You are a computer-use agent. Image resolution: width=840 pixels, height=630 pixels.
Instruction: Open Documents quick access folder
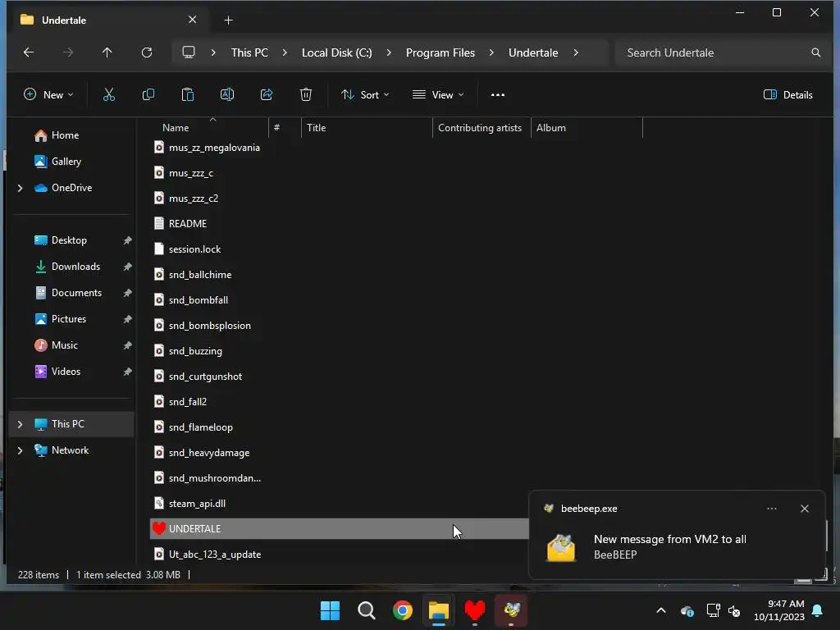(x=68, y=293)
